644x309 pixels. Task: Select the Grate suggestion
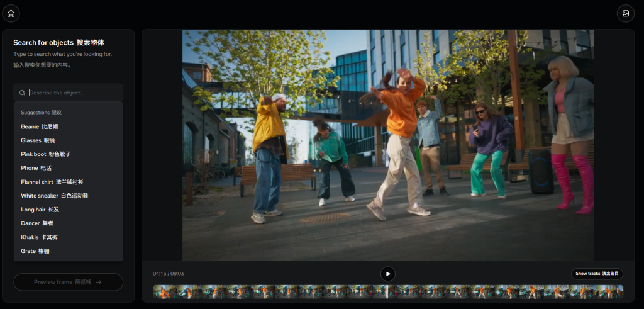click(x=35, y=251)
